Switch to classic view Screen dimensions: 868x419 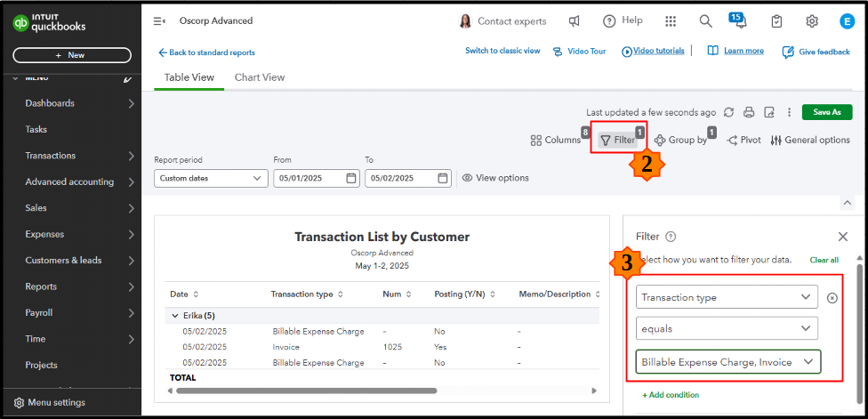point(502,51)
